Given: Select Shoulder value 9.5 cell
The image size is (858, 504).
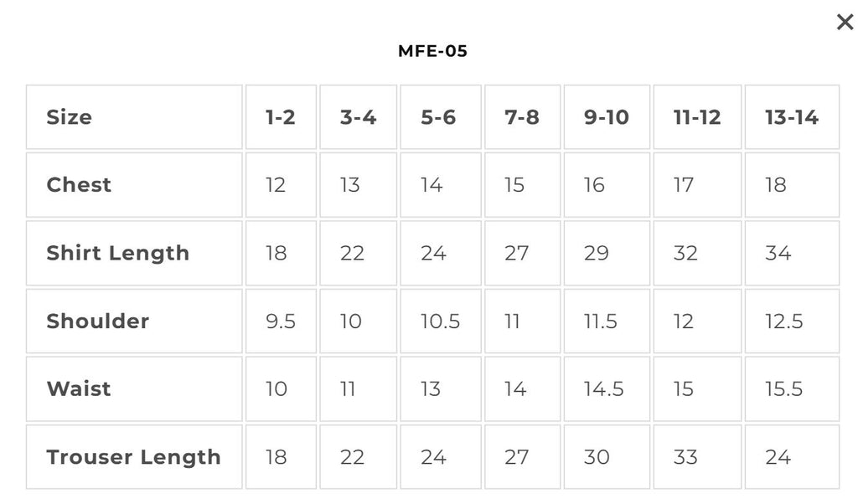Looking at the screenshot, I should pos(281,321).
